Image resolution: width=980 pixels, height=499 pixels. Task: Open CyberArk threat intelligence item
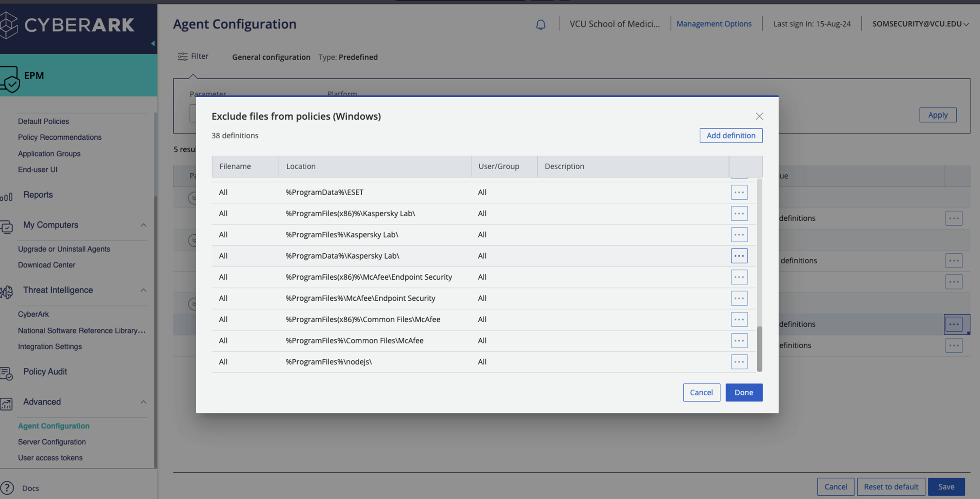34,315
